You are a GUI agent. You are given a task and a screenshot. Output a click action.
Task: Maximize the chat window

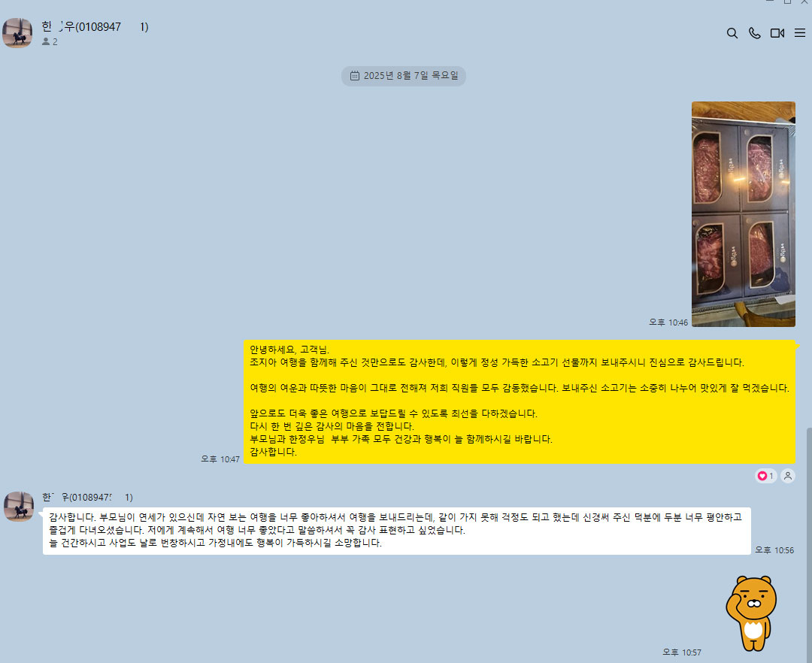(x=787, y=2)
